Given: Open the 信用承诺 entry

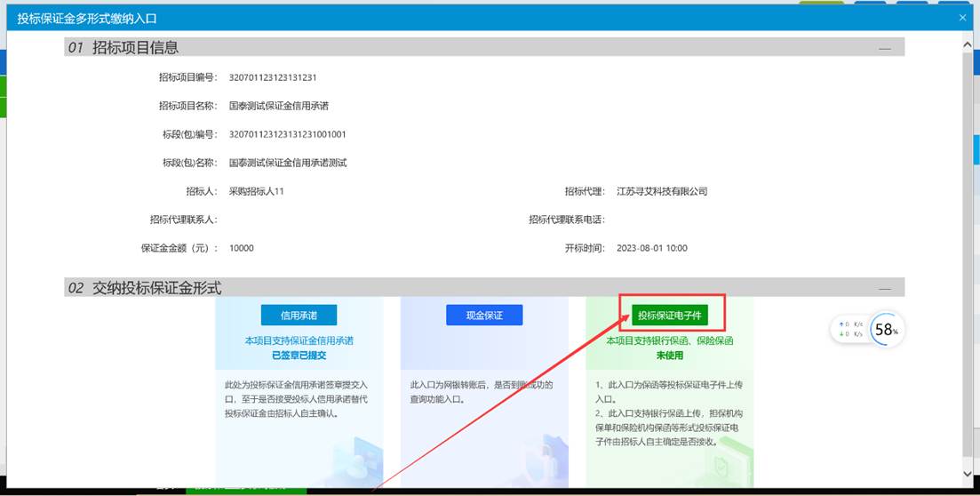Looking at the screenshot, I should pyautogui.click(x=299, y=316).
